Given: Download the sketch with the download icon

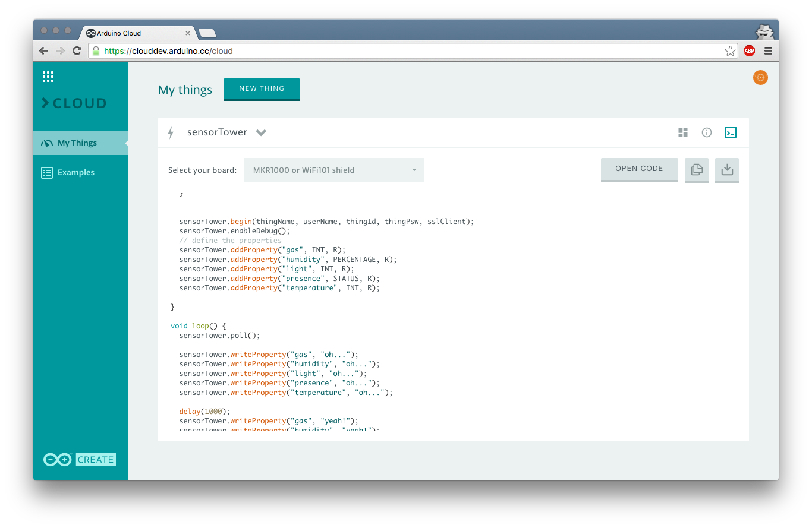Looking at the screenshot, I should click(726, 170).
